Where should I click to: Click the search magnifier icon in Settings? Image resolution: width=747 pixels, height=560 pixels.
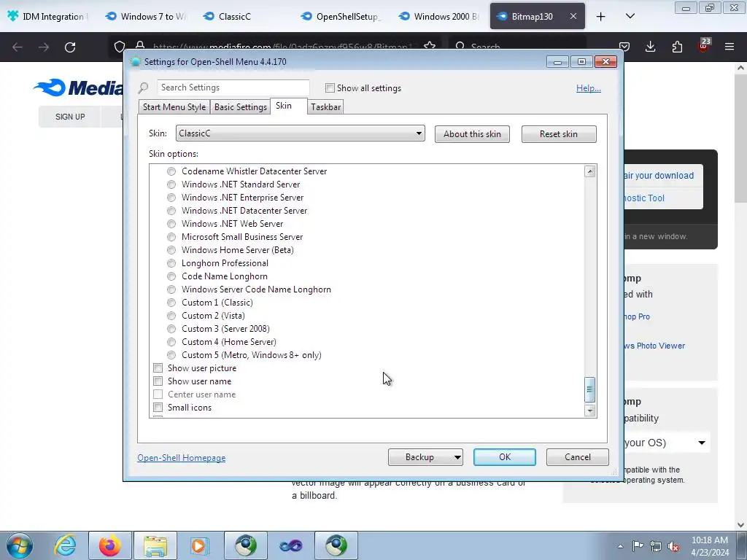(x=144, y=87)
